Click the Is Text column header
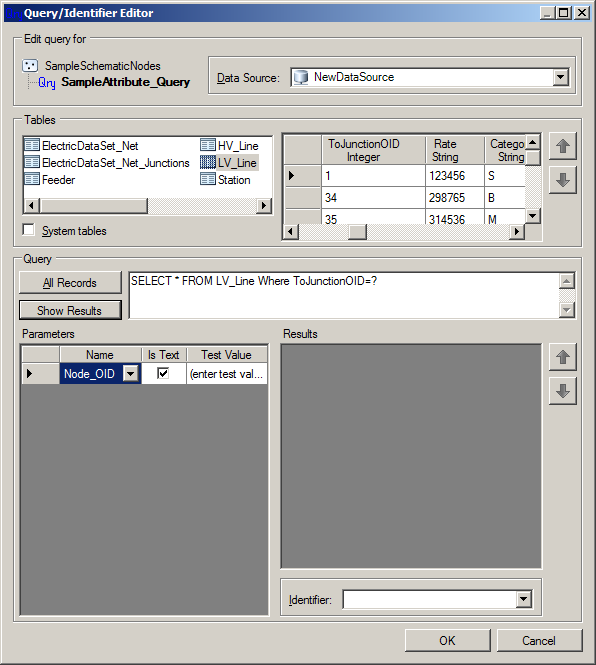Viewport: 596px width, 665px height. 164,355
